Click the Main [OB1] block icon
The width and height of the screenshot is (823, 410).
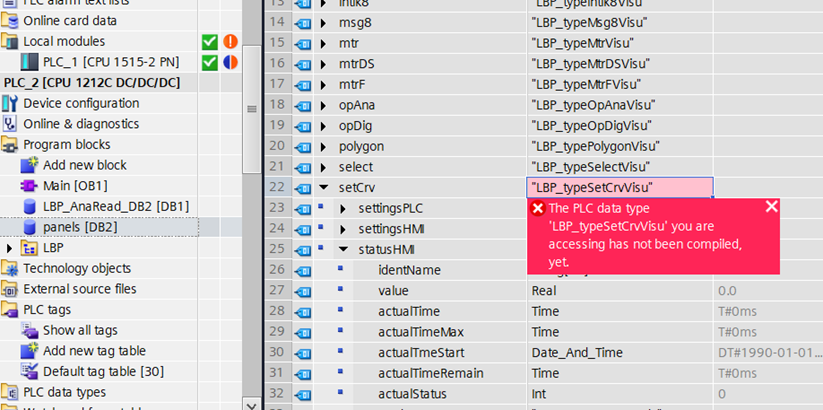click(30, 186)
